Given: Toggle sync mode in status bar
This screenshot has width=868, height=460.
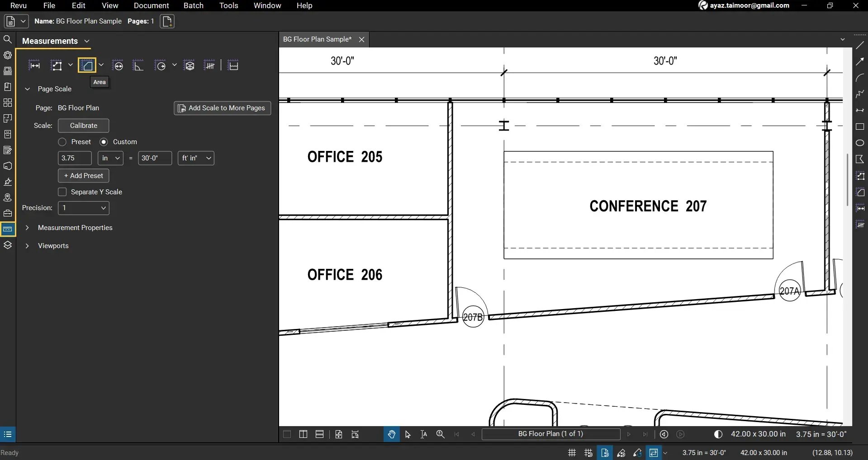Looking at the screenshot, I should click(653, 452).
